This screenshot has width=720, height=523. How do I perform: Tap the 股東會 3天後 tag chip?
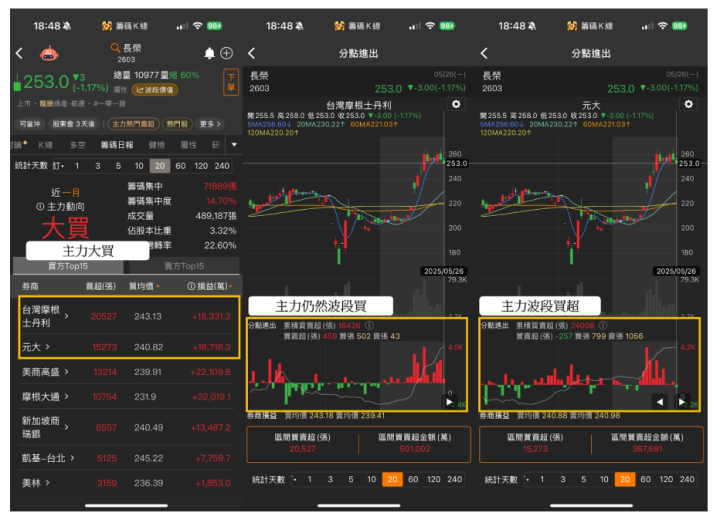click(73, 124)
